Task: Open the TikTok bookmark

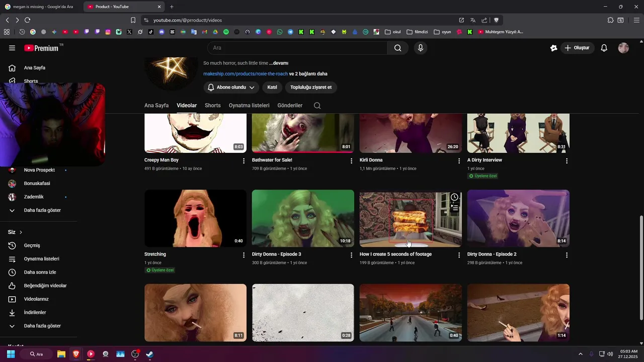Action: click(151, 32)
